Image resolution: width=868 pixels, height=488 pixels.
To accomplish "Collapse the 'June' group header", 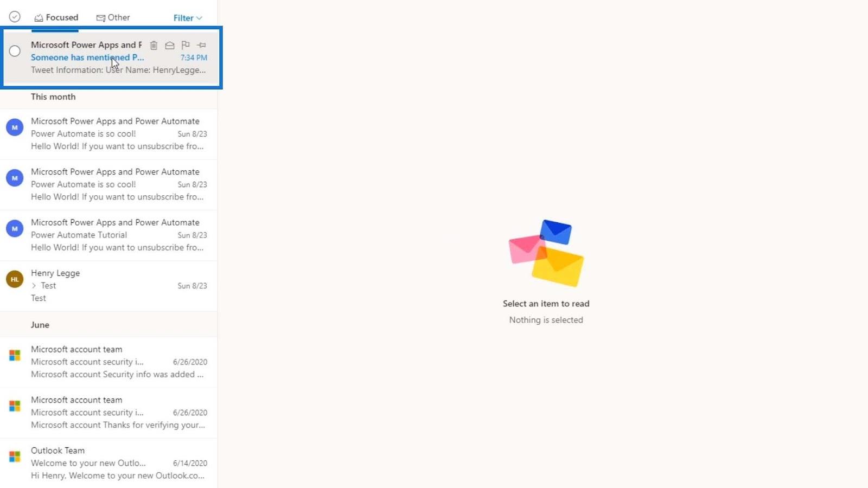I will pyautogui.click(x=108, y=325).
